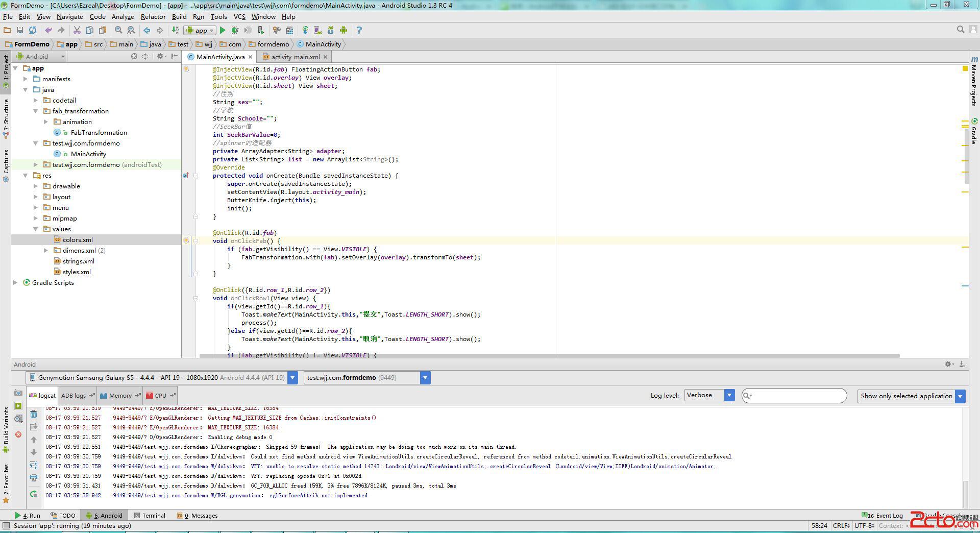Restart logcat with the green refresh icon
The width and height of the screenshot is (980, 533).
pos(34,494)
